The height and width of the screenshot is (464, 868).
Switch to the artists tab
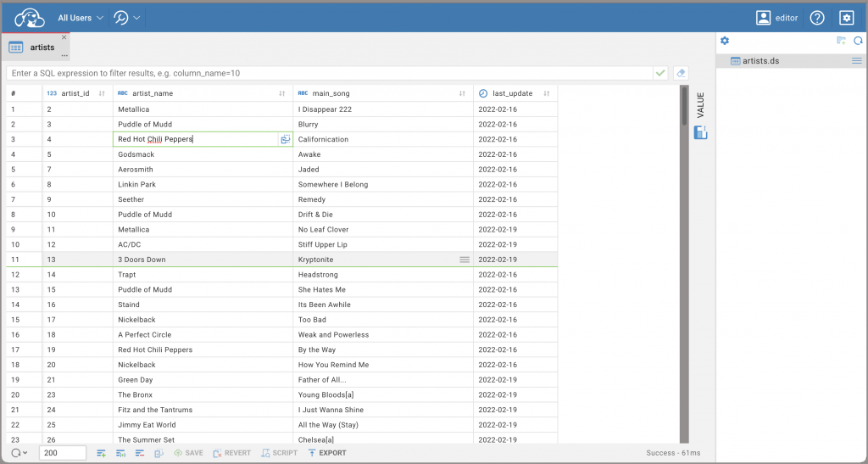click(36, 47)
